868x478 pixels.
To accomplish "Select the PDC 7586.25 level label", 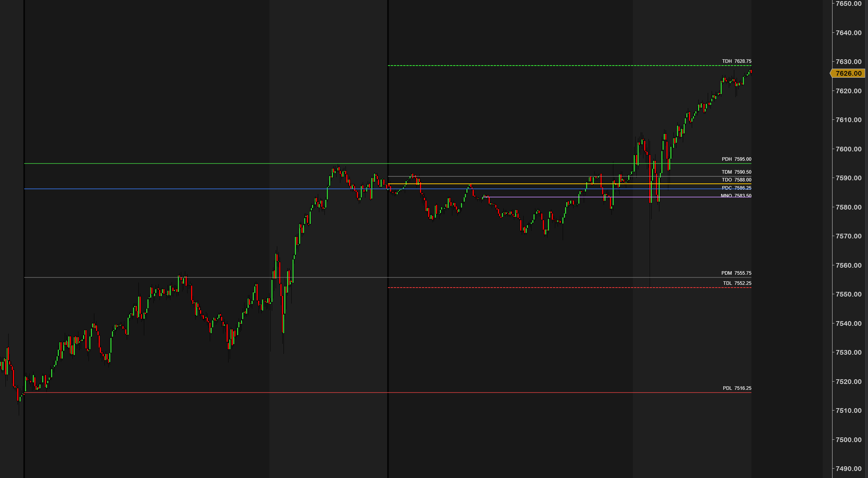I will [x=736, y=188].
